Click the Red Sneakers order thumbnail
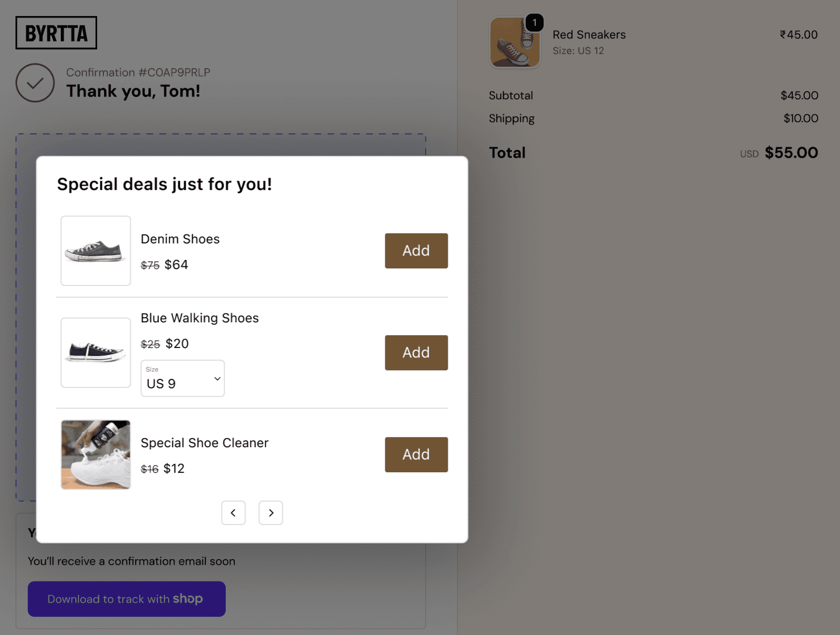Image resolution: width=840 pixels, height=635 pixels. [x=515, y=42]
